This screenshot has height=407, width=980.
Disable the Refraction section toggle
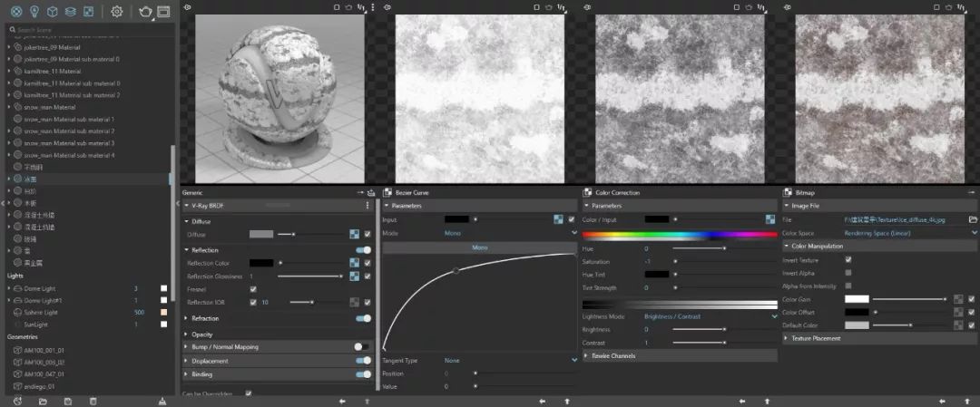coord(363,318)
